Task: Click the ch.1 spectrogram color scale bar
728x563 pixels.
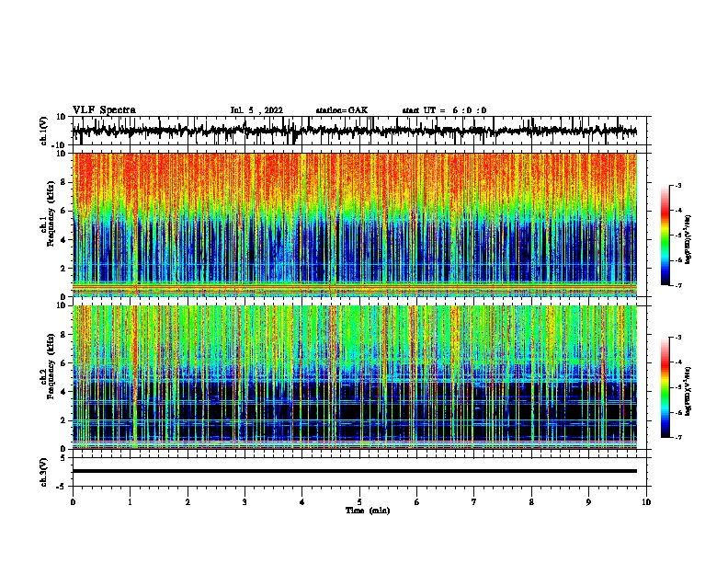Action: [x=665, y=236]
